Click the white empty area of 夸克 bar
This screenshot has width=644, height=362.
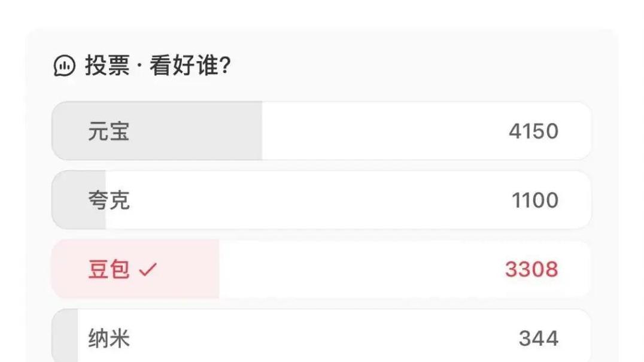tap(311, 200)
